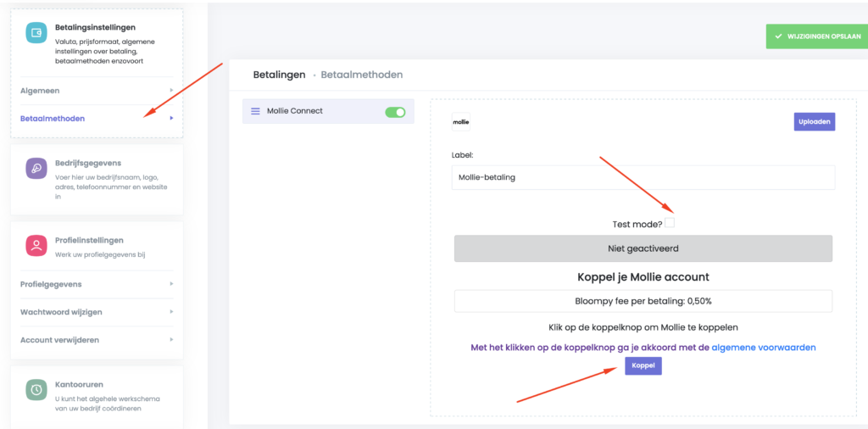Click the Profielinstellingen pink person icon
Image resolution: width=868 pixels, height=429 pixels.
click(x=36, y=246)
